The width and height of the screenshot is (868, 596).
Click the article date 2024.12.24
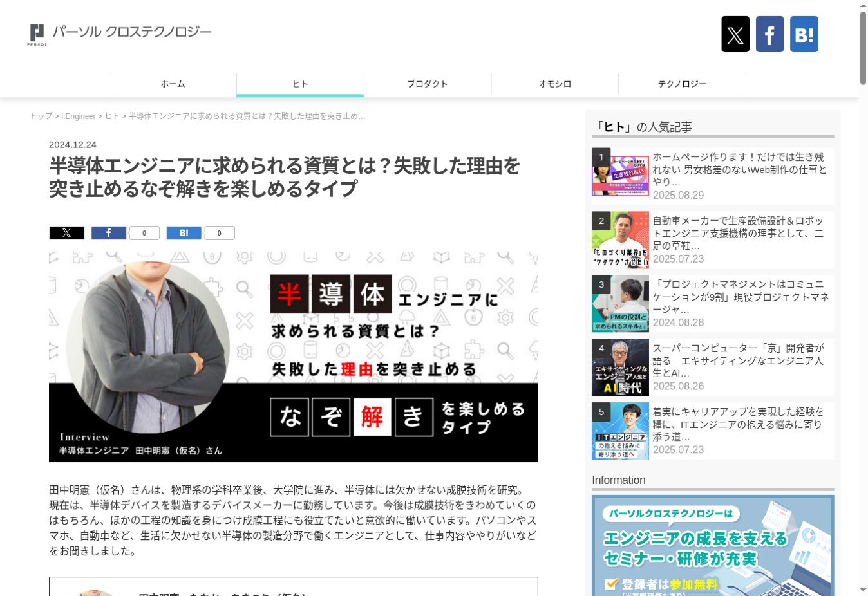click(x=73, y=145)
